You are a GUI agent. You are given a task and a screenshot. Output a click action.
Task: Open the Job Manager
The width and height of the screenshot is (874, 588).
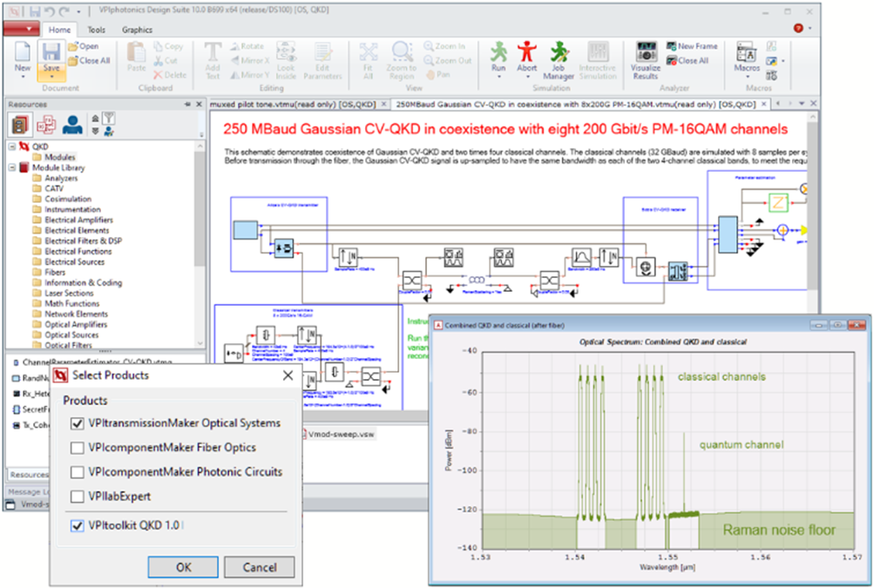coord(559,60)
